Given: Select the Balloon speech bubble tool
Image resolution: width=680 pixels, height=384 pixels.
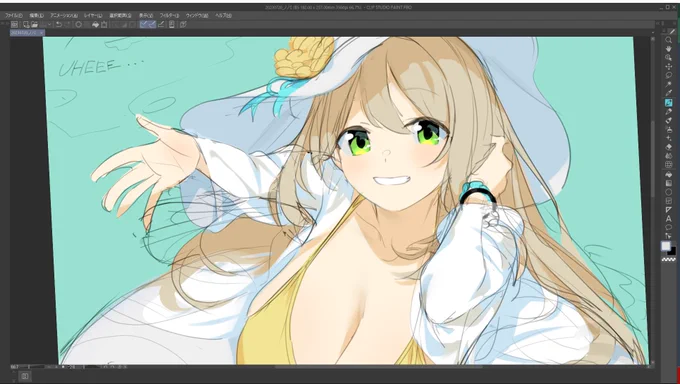Looking at the screenshot, I should [668, 227].
